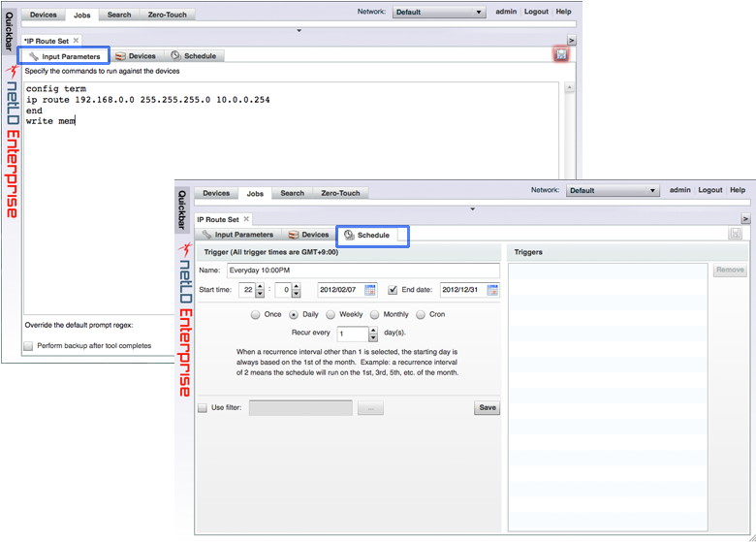Go to Search main tab in back window

click(119, 15)
